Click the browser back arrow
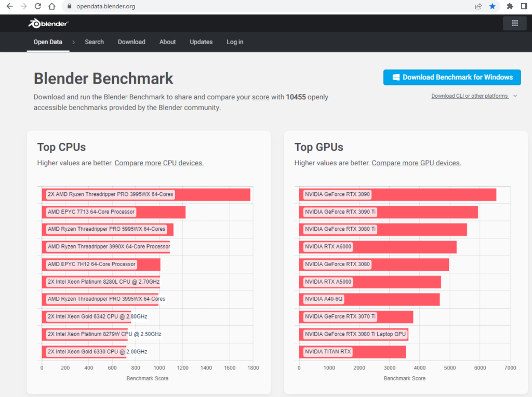The height and width of the screenshot is (397, 532). (9, 6)
